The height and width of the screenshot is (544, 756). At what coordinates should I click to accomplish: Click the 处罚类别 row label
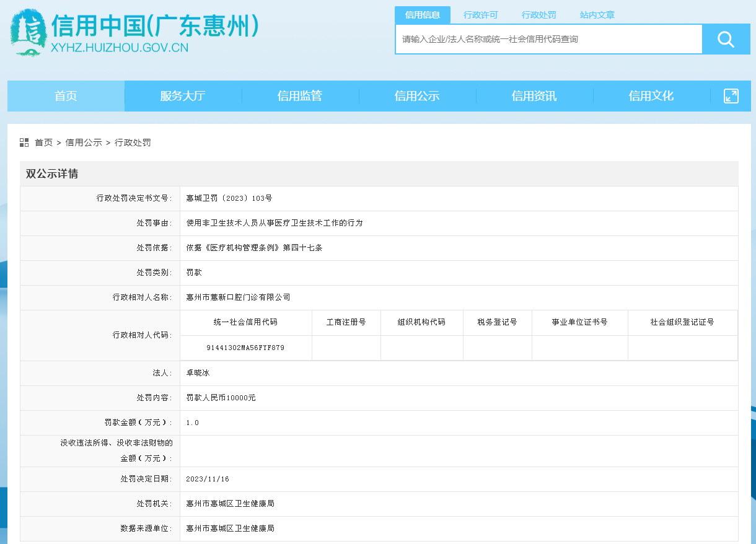pyautogui.click(x=155, y=273)
